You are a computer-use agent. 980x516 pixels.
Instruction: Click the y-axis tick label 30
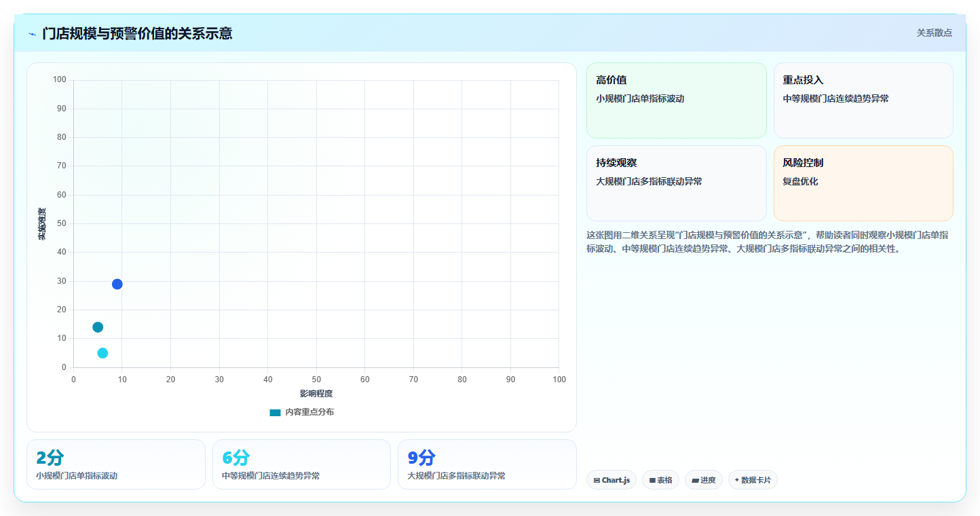point(62,281)
